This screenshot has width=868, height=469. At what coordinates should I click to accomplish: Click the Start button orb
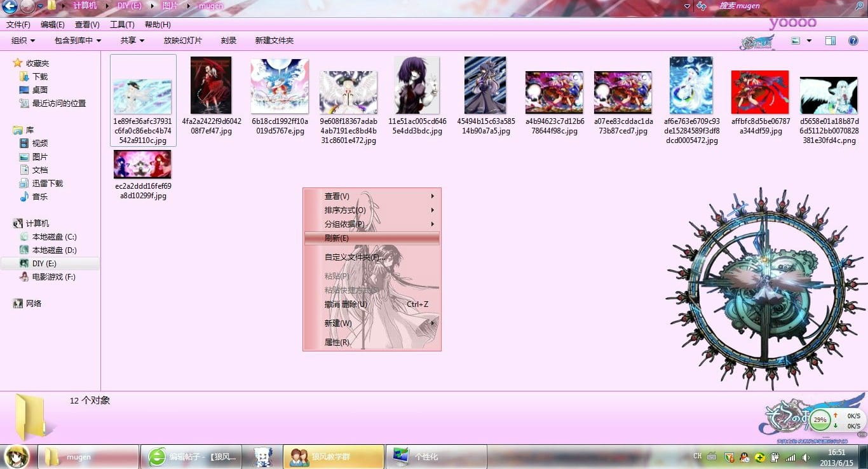tap(15, 456)
